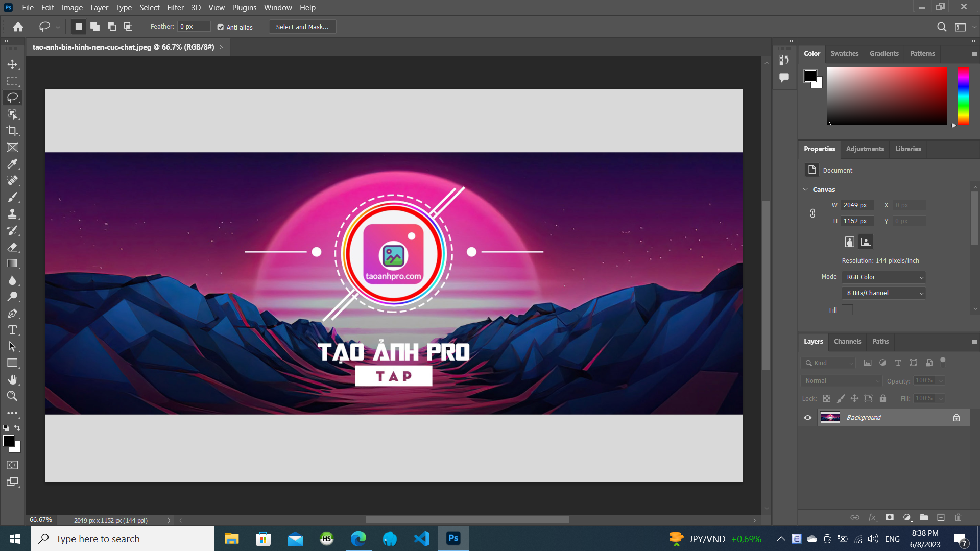Screen dimensions: 980x551
Task: Toggle the width-height link constraint
Action: pos(812,213)
